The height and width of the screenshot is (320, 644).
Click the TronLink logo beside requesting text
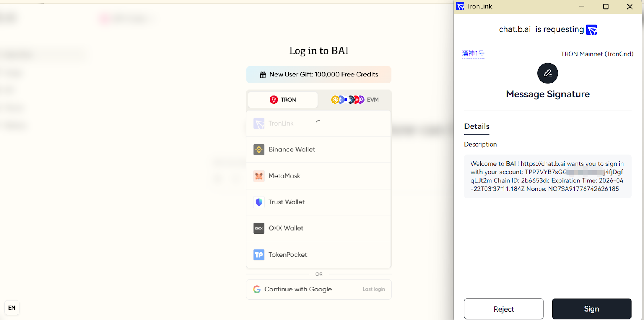[591, 30]
